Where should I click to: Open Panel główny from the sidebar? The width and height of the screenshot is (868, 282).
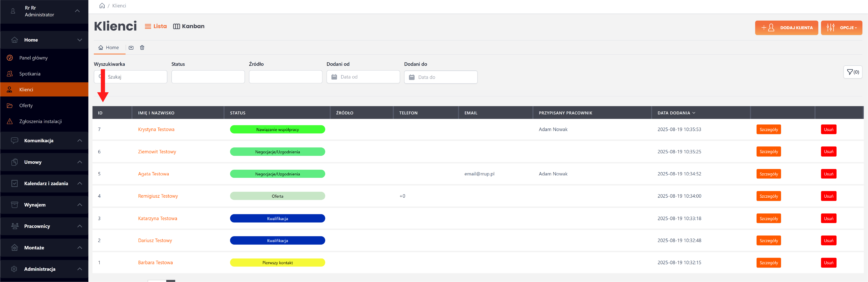(33, 58)
